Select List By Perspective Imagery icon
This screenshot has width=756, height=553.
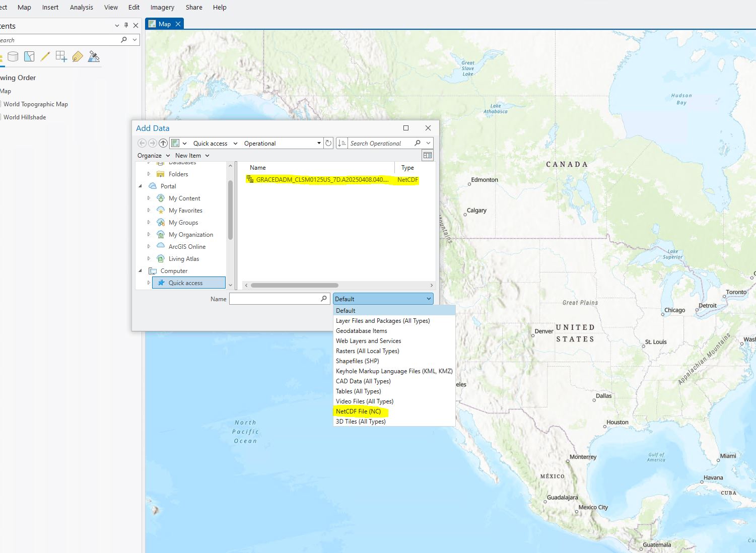pyautogui.click(x=94, y=56)
